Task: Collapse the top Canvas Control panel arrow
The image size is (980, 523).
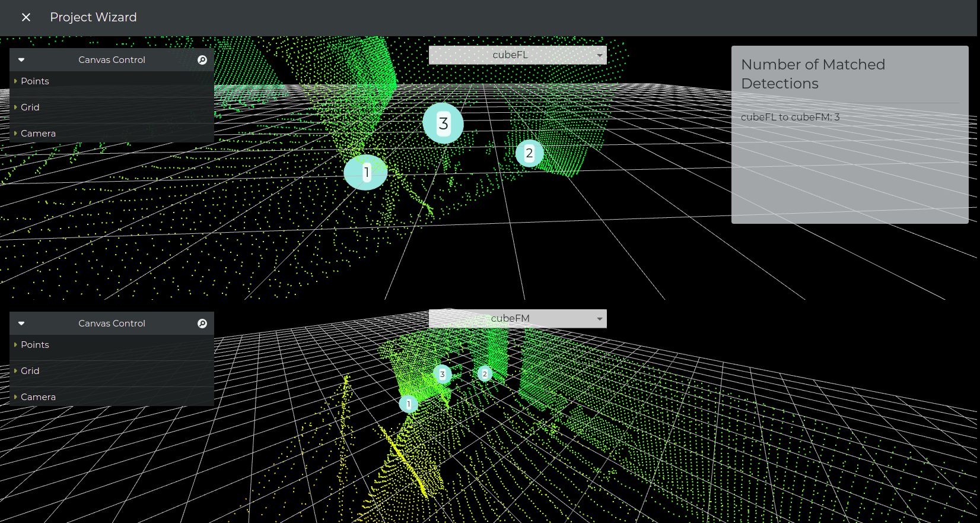Action: (x=21, y=60)
